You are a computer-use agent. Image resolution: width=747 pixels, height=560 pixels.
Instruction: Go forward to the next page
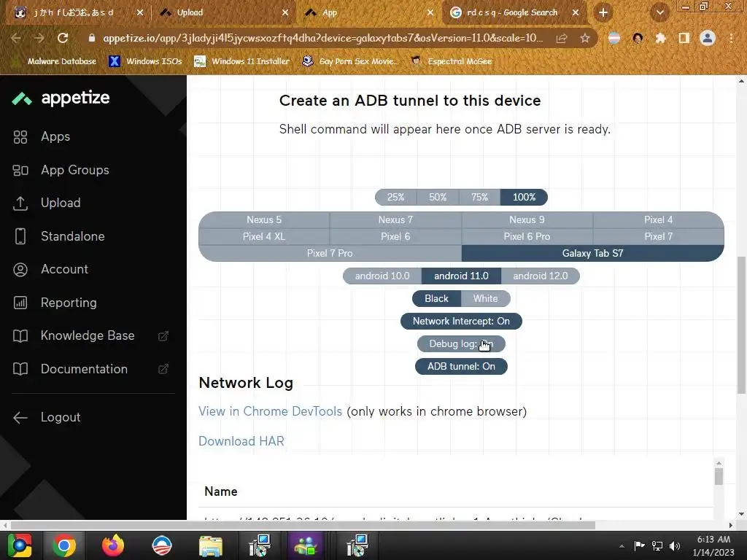pos(39,38)
